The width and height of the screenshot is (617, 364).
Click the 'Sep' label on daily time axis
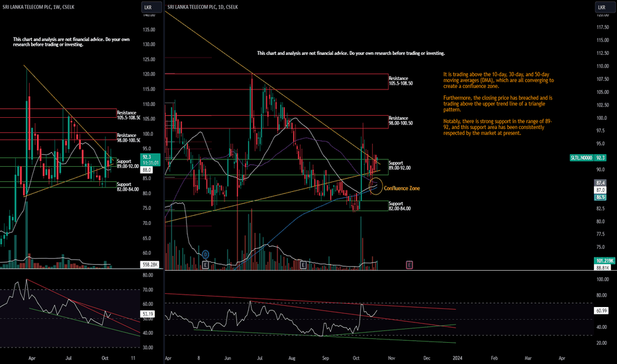point(326,358)
